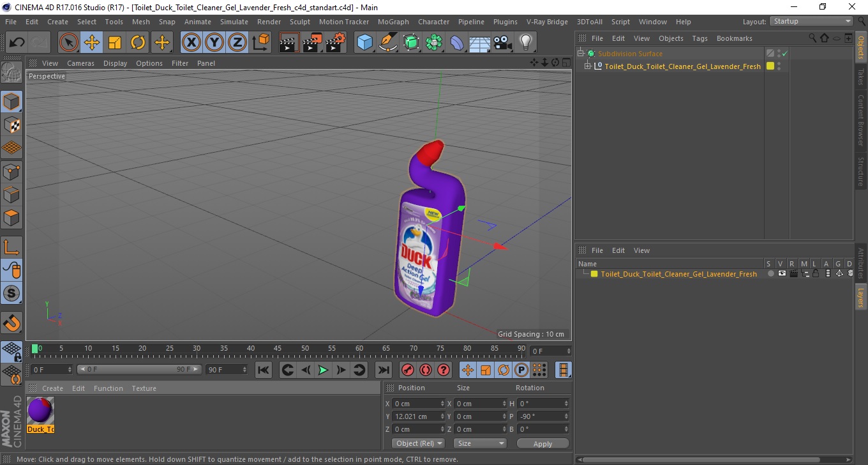The height and width of the screenshot is (465, 868).
Task: Open the V-Ray Bridge menu
Action: (x=547, y=22)
